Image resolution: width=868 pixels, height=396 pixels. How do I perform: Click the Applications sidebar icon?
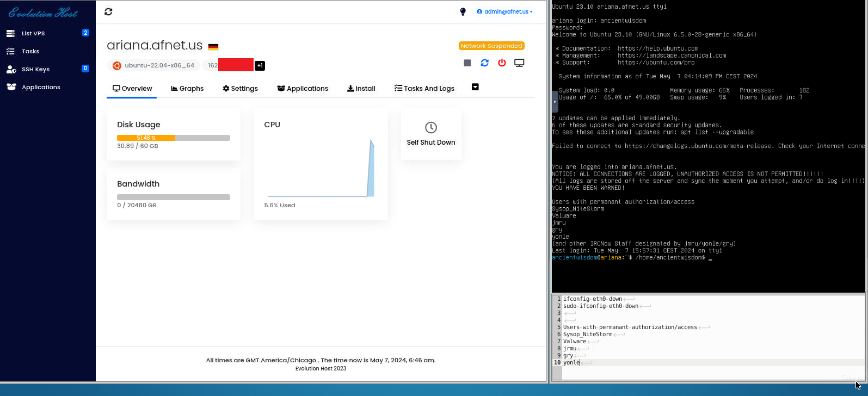click(11, 87)
